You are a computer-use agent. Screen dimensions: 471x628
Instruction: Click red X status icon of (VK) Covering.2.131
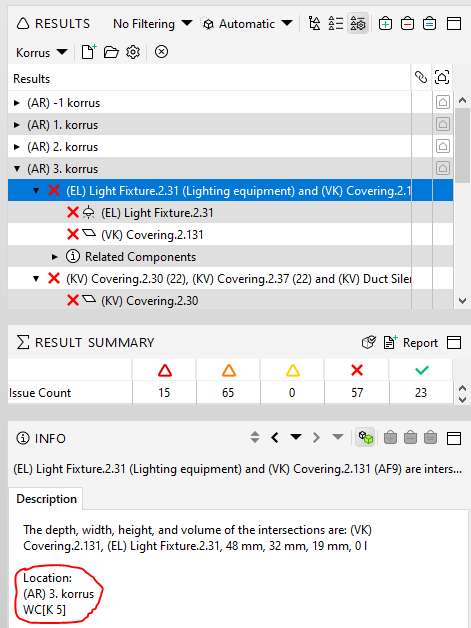pos(72,234)
